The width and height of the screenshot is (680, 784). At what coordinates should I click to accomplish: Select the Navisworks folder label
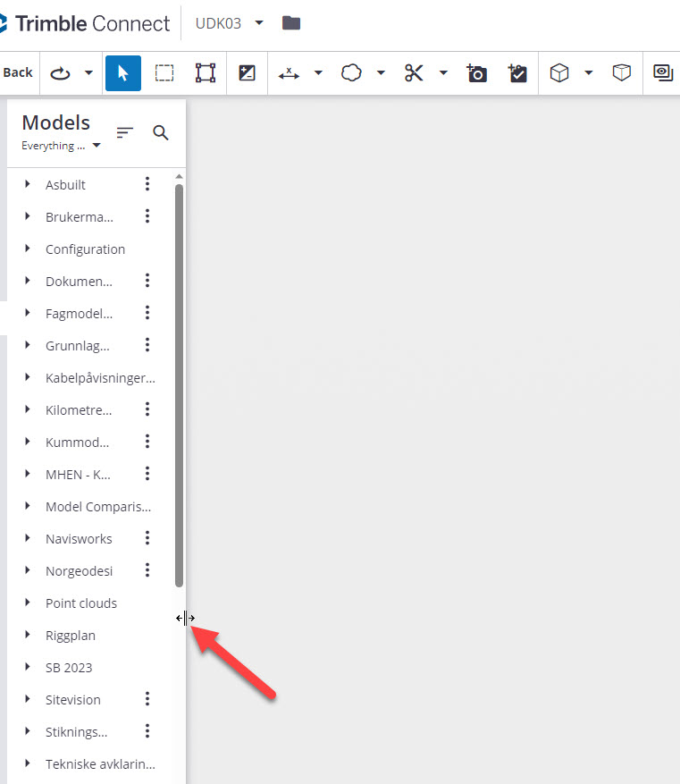(x=79, y=539)
